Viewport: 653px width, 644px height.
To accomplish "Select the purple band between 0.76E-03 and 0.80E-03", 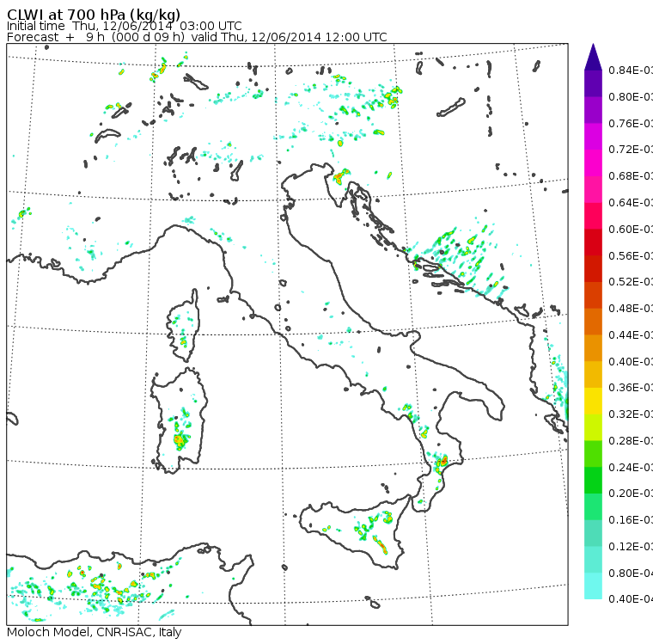I will pos(593,109).
